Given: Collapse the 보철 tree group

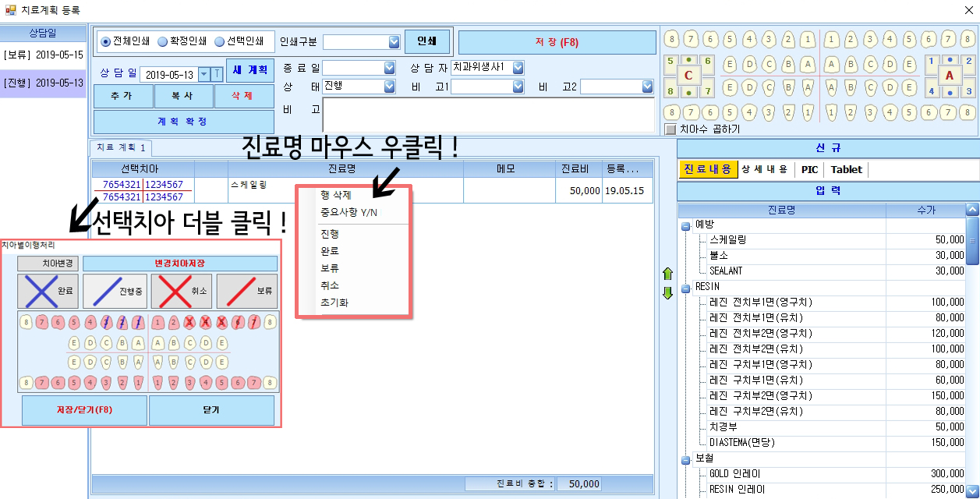Looking at the screenshot, I should pos(686,459).
